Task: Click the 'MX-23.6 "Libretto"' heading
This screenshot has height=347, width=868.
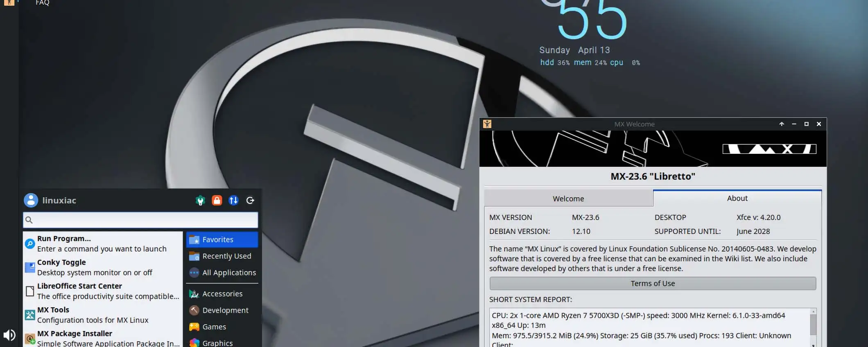Action: [x=653, y=176]
